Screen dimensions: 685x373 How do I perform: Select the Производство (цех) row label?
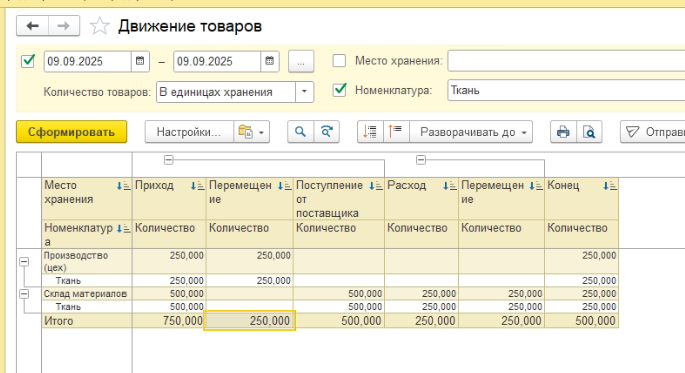click(x=76, y=261)
